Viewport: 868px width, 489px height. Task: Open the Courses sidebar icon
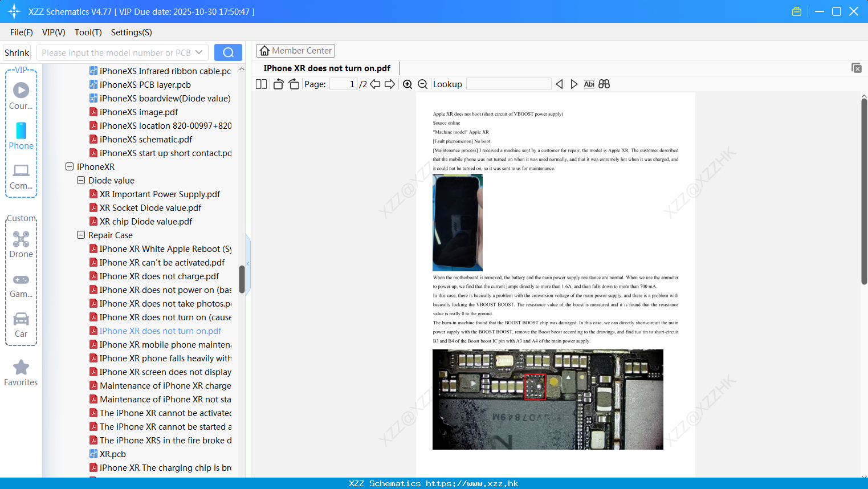[x=21, y=96]
